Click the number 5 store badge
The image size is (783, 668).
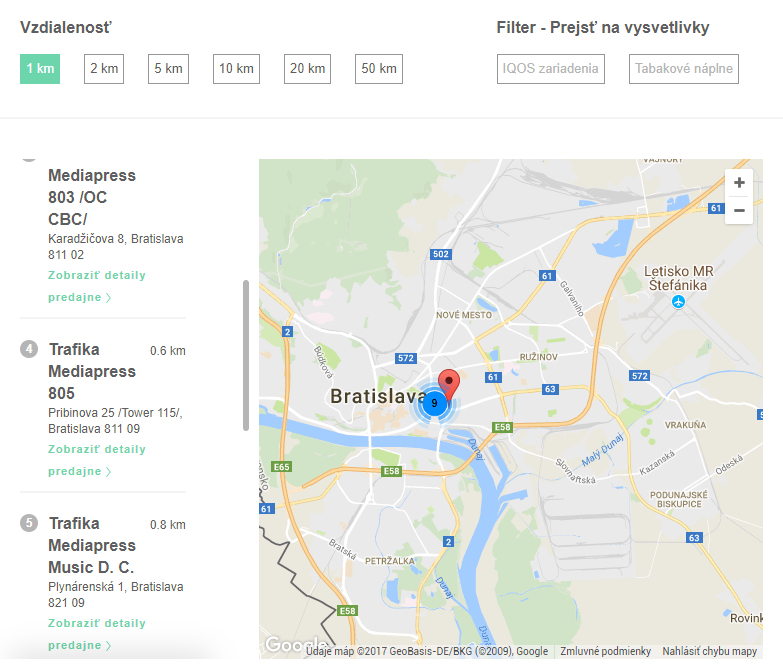point(29,523)
